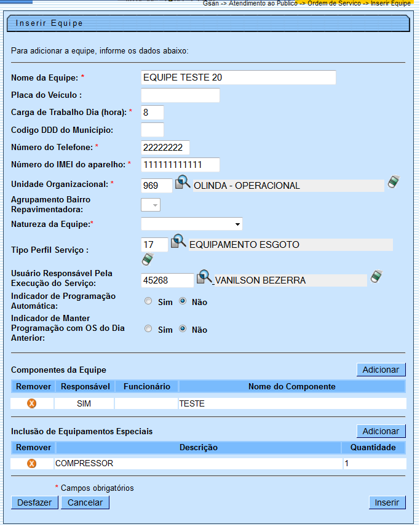Click the Nome da Equipe text field
420x532 pixels.
pos(239,77)
